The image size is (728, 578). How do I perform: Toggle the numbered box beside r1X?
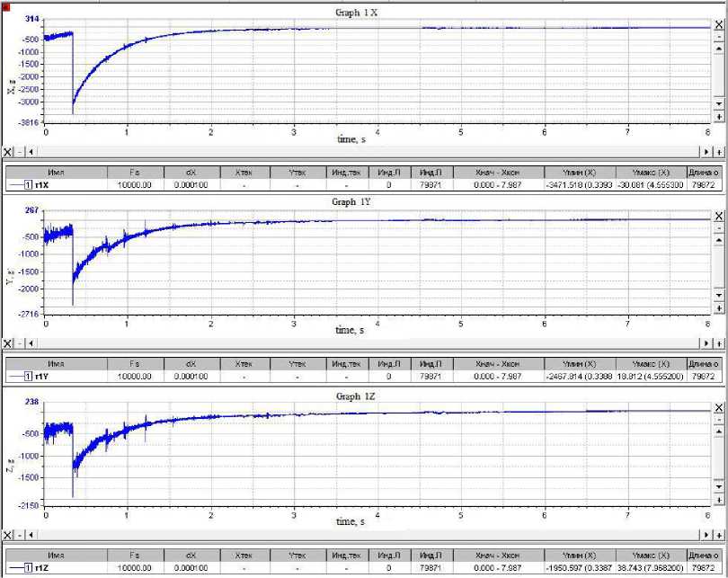28,185
